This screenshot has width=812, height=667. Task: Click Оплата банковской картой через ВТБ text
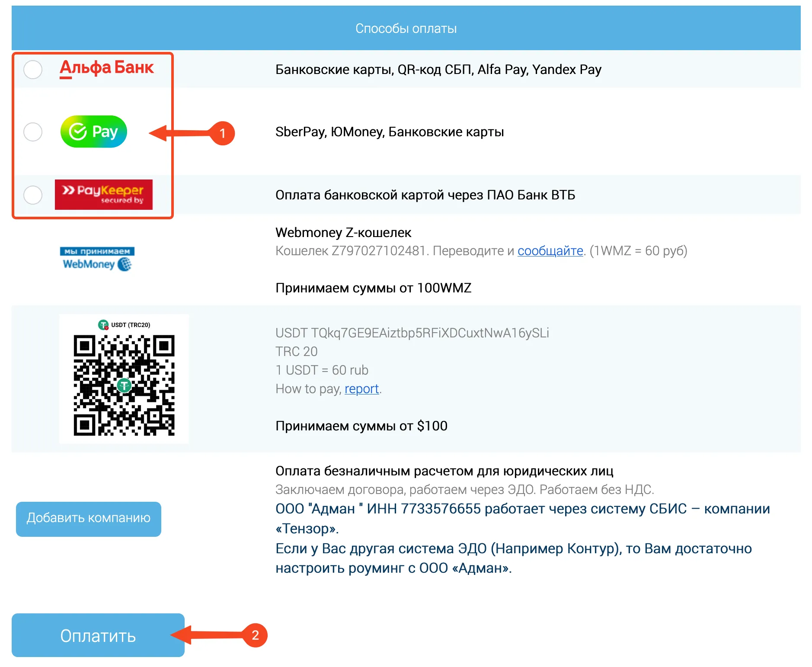[425, 195]
